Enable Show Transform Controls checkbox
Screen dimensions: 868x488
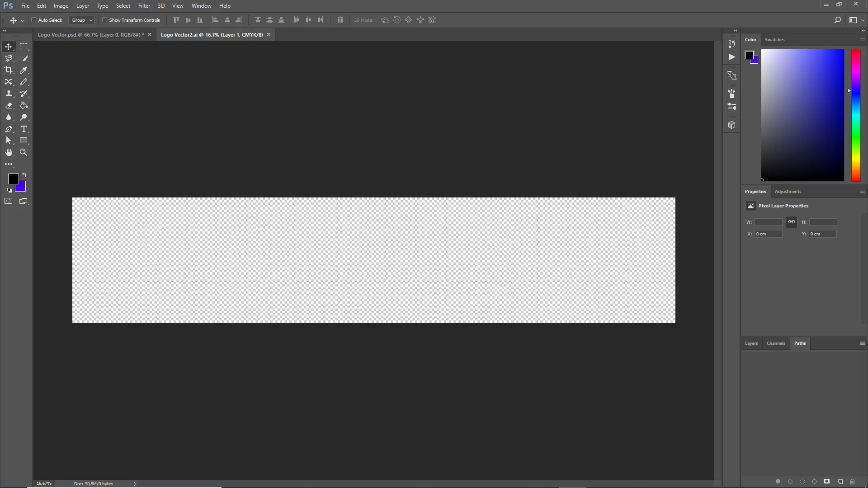pos(105,20)
